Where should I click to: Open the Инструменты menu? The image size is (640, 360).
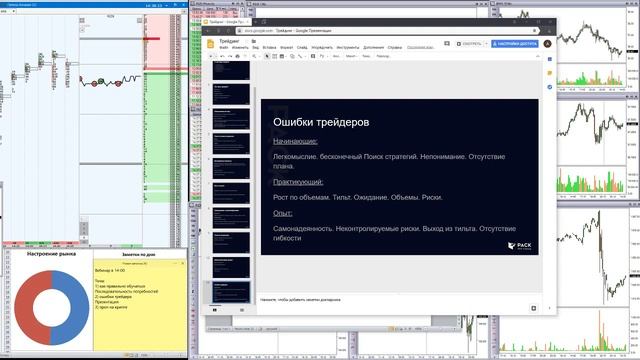tap(348, 48)
